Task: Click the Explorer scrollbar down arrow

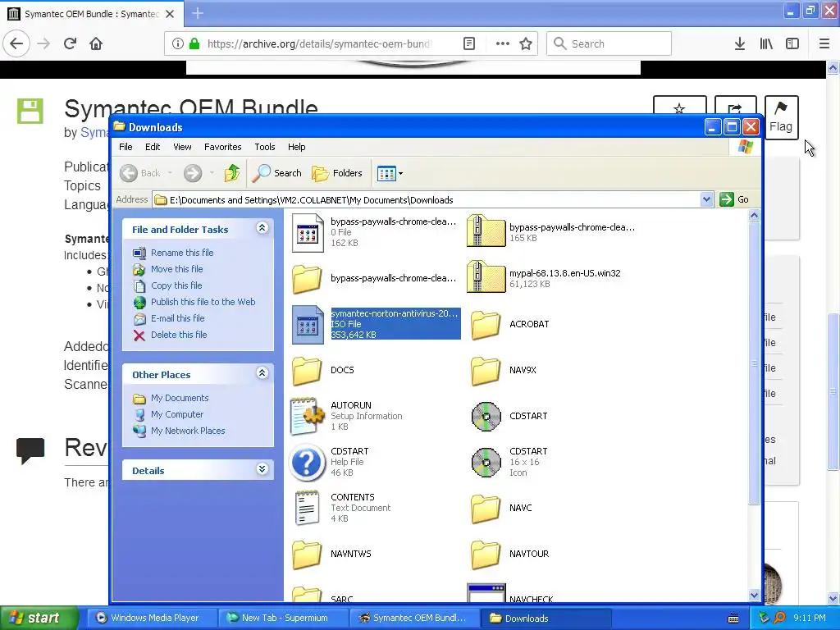Action: tap(755, 595)
